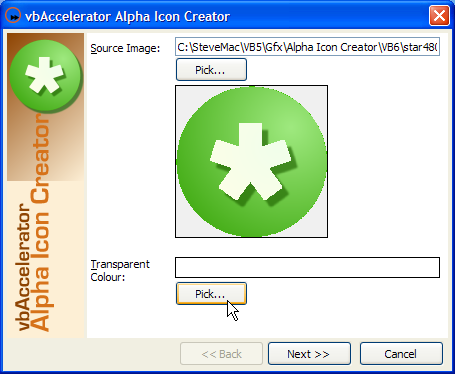Screen dimensions: 455x374
Task: Click the green star preview image
Action: pos(251,161)
